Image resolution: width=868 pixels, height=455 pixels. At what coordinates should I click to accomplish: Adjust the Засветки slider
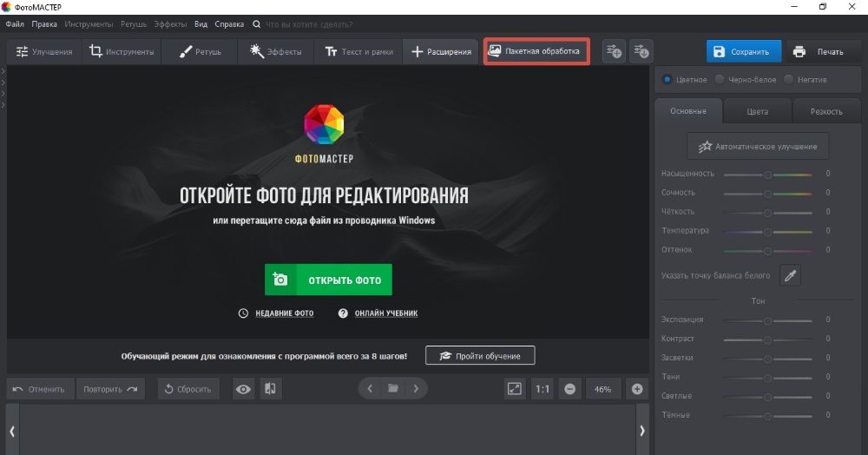[768, 359]
